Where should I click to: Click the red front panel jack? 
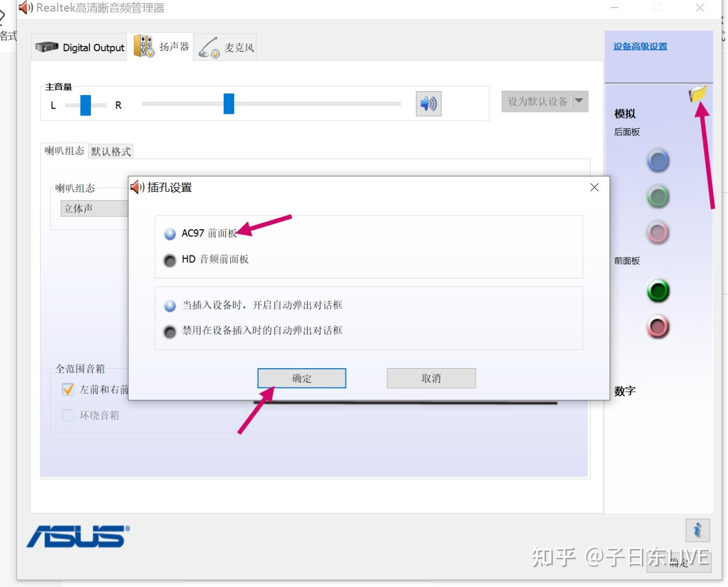pos(658,327)
